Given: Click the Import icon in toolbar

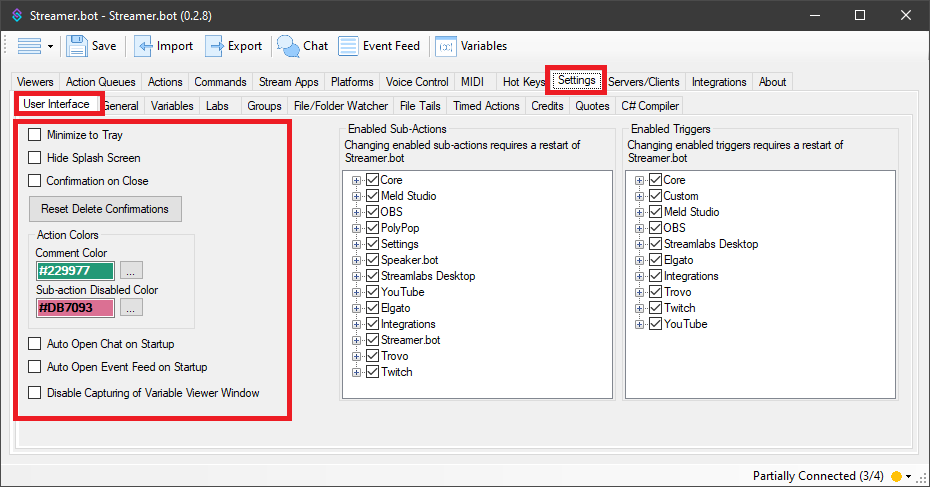Looking at the screenshot, I should (142, 46).
